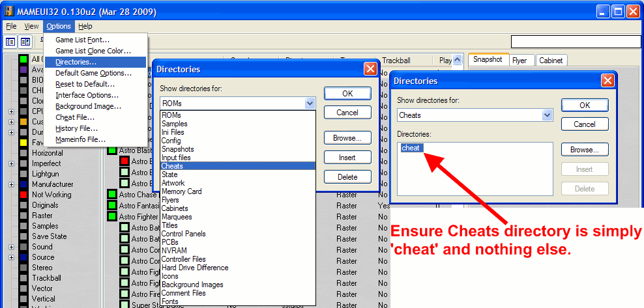Select Control Panels in the dropdown list
The height and width of the screenshot is (308, 644).
coord(238,234)
